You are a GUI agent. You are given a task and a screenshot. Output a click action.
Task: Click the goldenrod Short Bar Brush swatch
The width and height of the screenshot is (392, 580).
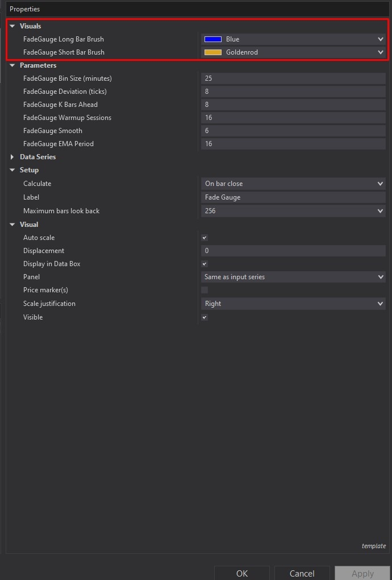212,52
